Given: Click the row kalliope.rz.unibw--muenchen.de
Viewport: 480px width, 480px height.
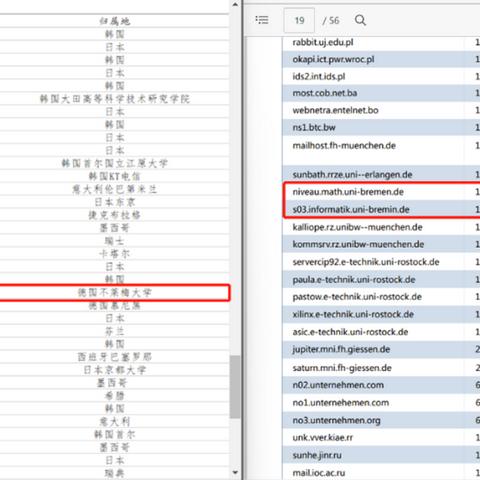Looking at the screenshot, I should (381, 227).
